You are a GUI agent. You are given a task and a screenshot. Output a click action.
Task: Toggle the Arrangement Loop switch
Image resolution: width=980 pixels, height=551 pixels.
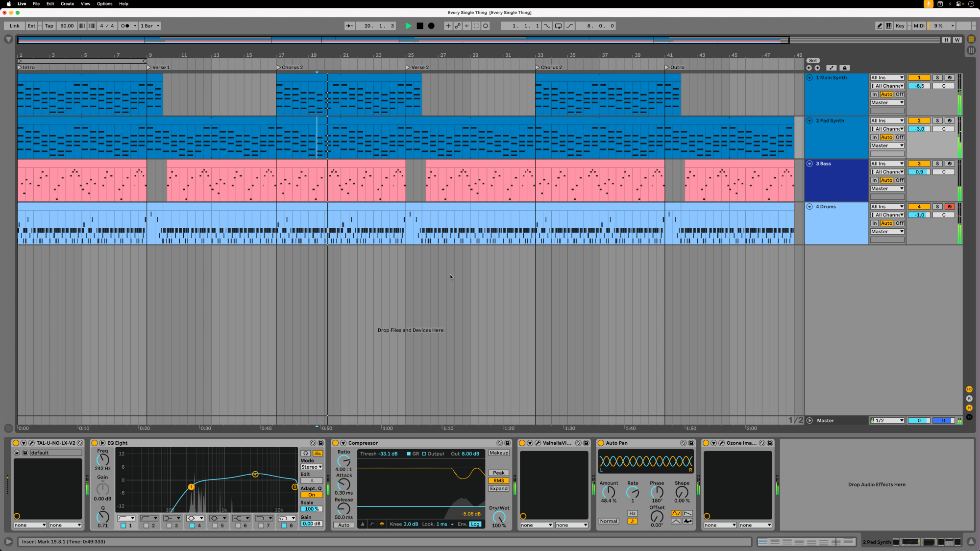pos(558,26)
